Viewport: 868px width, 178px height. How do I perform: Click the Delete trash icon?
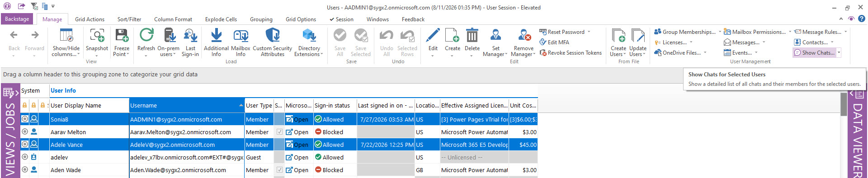tap(472, 35)
